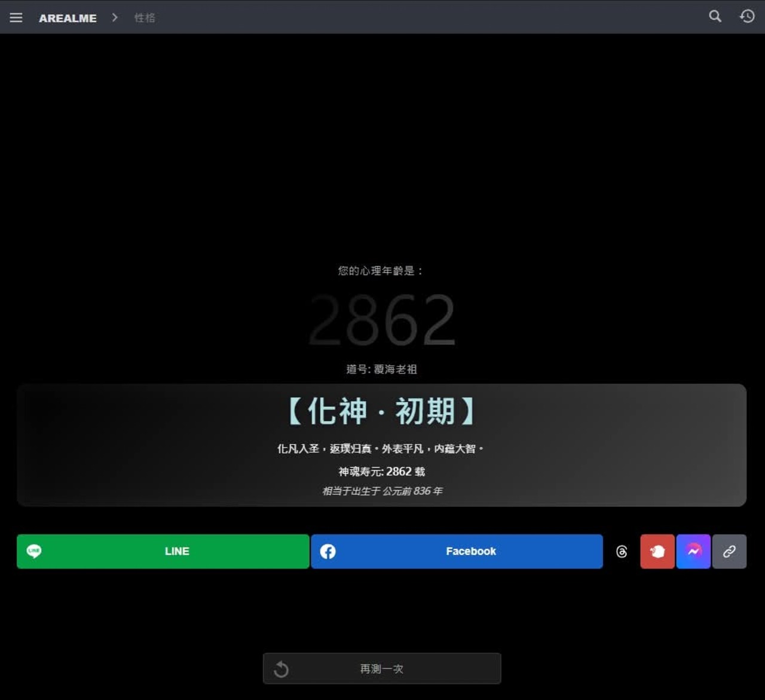
Task: Go to the AREALME home page
Action: 68,18
